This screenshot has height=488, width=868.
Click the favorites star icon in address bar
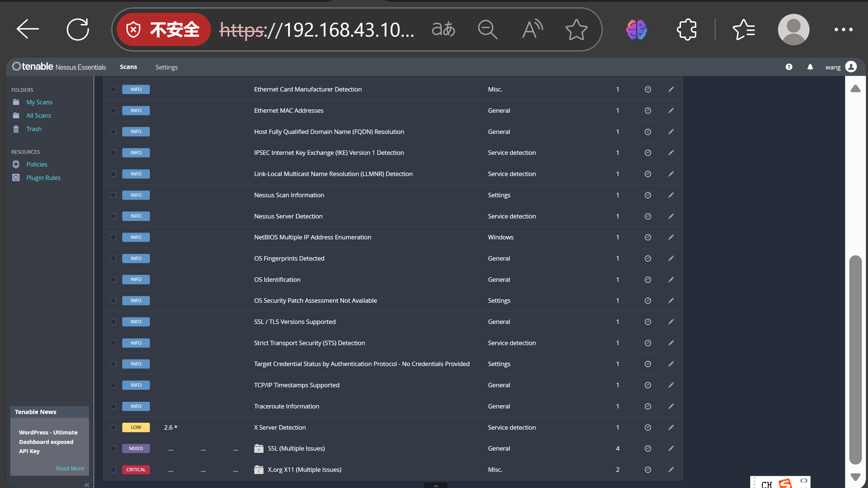pos(576,30)
